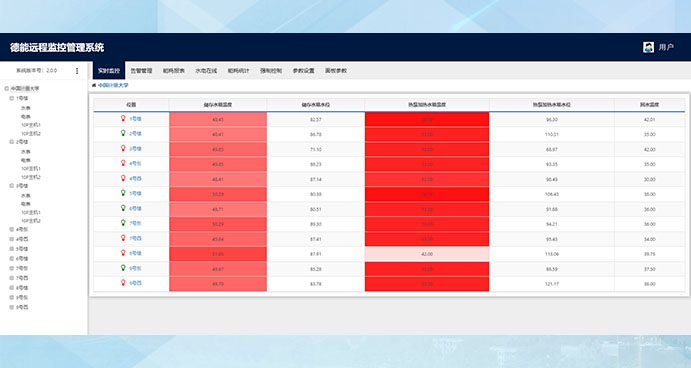Click green bulb icon in 7号东 table row
The width and height of the screenshot is (691, 368).
click(x=123, y=223)
